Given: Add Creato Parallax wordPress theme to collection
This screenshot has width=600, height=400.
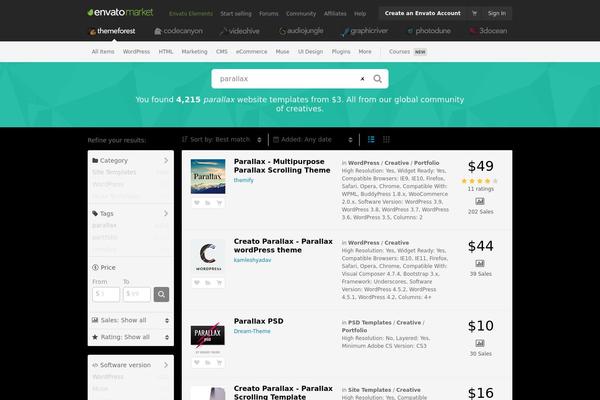Looking at the screenshot, I should 208,283.
